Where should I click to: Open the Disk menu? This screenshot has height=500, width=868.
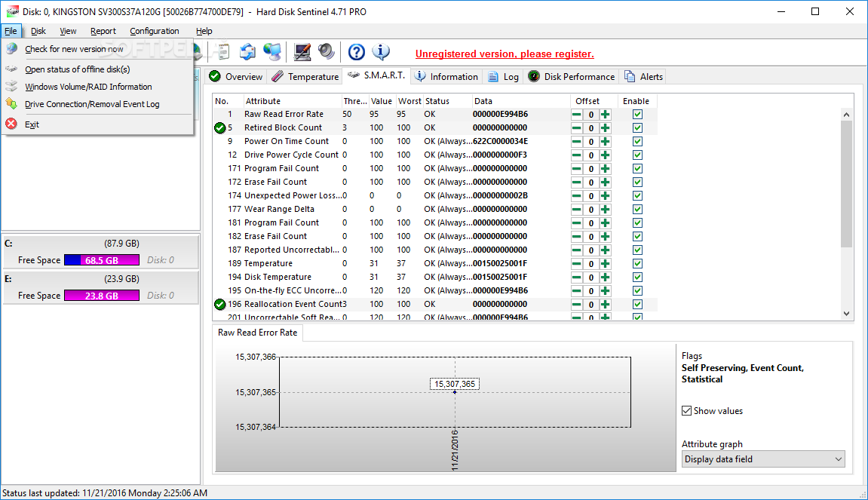click(x=38, y=31)
